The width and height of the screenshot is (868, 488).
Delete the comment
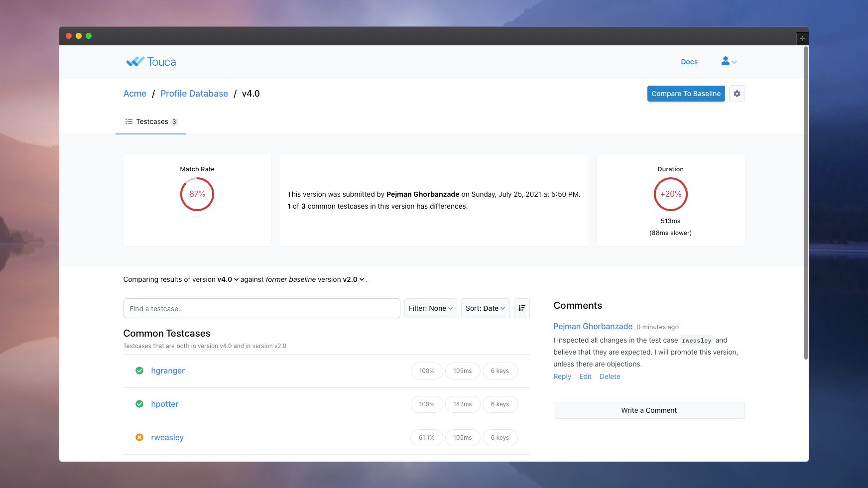click(x=610, y=376)
